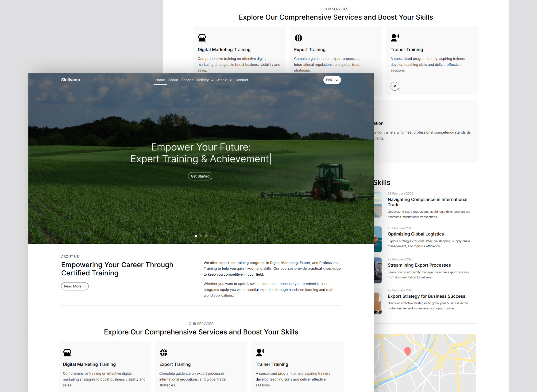
Task: Click the arrow icon under Trainer Training
Action: click(394, 86)
